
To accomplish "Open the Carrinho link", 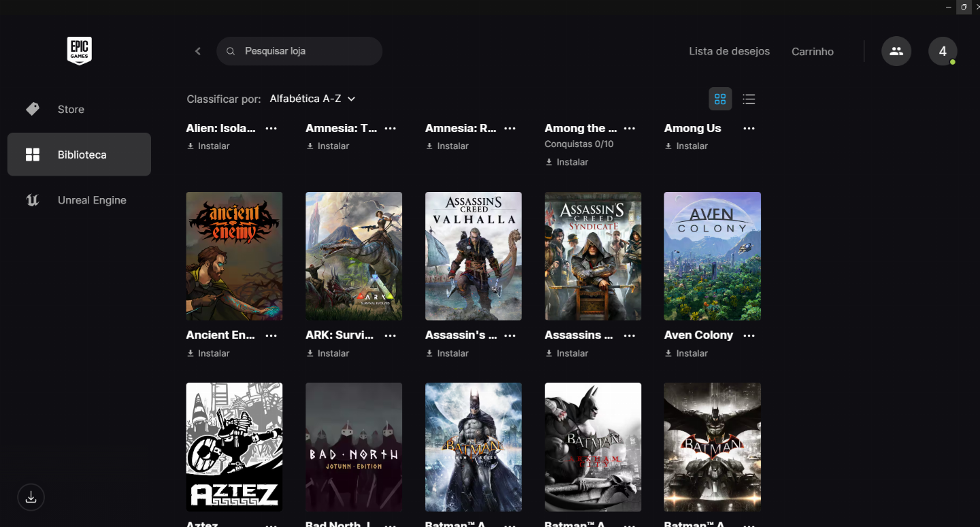I will tap(813, 51).
